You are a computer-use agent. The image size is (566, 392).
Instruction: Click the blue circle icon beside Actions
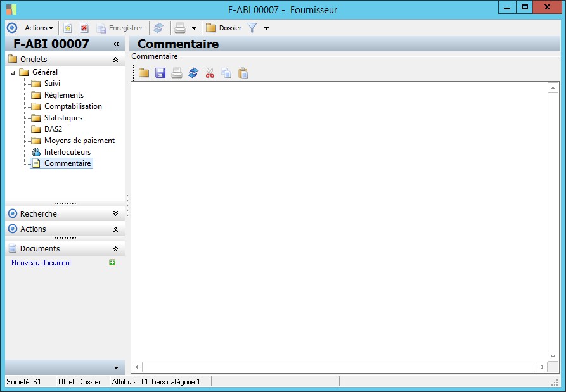tap(12, 28)
